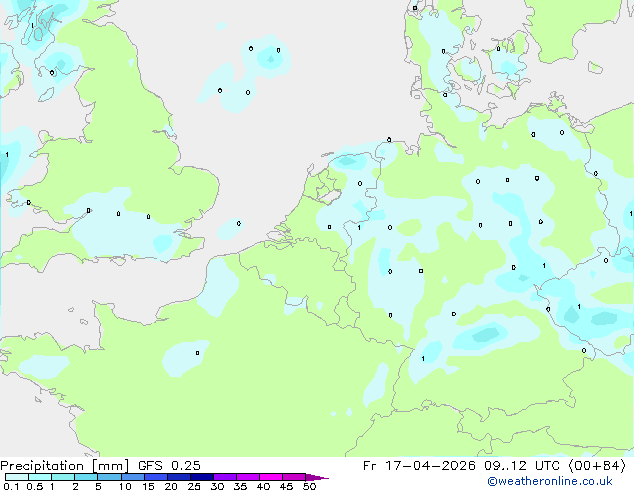
Task: Click the legend label '25'
Action: (x=194, y=486)
